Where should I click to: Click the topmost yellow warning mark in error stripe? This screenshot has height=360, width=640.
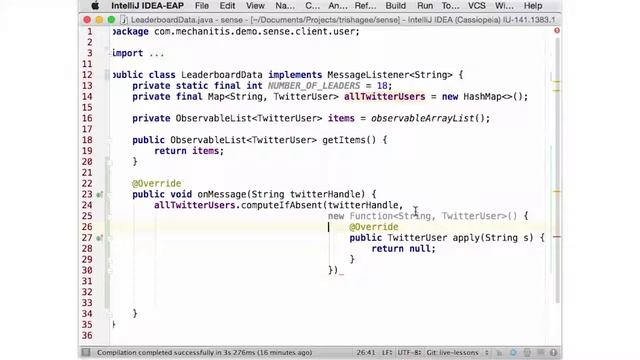point(556,82)
